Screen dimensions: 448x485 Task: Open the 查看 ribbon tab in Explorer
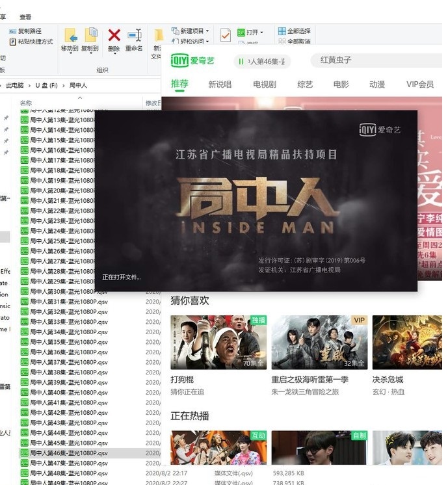[25, 18]
